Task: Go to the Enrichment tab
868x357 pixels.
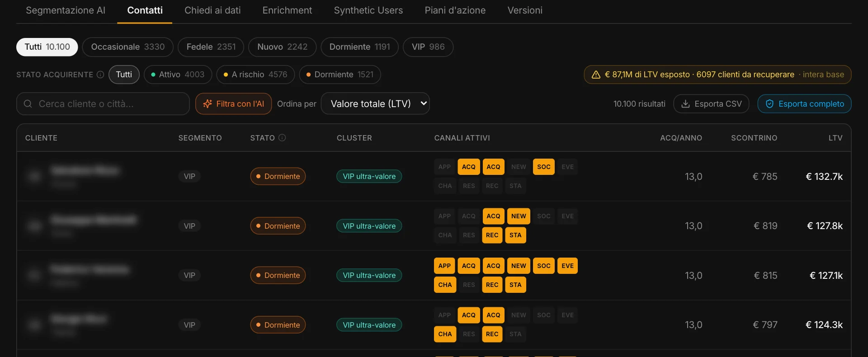Action: click(287, 10)
